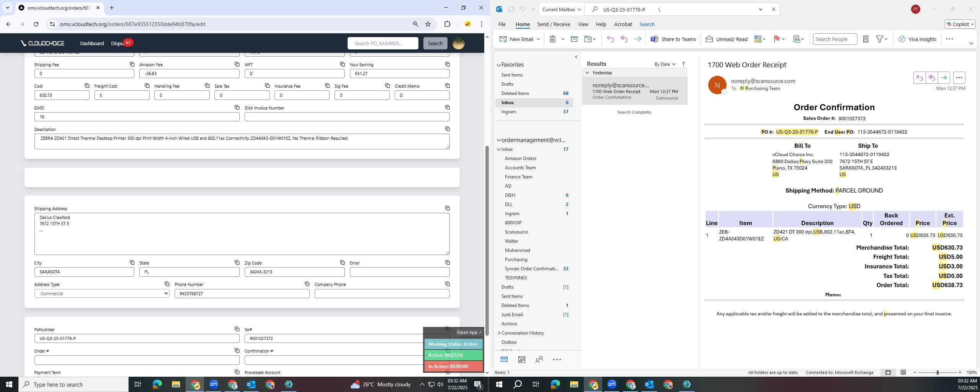Viewport: 980px width, 392px height.
Task: Click the Delete icon in Outlook ribbon
Action: pyautogui.click(x=552, y=39)
